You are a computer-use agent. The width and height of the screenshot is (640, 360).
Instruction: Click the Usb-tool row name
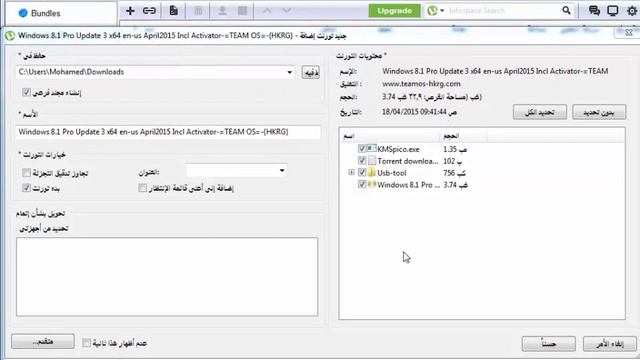click(x=392, y=173)
